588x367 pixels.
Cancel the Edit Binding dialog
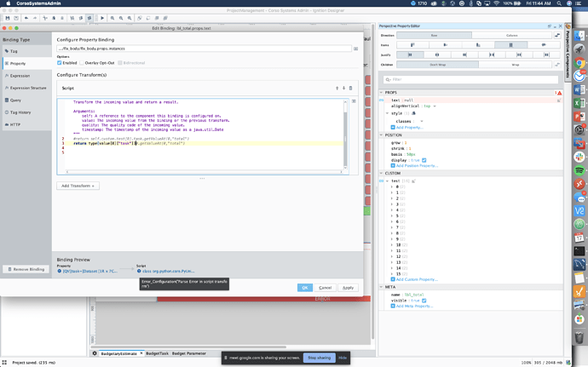point(325,288)
